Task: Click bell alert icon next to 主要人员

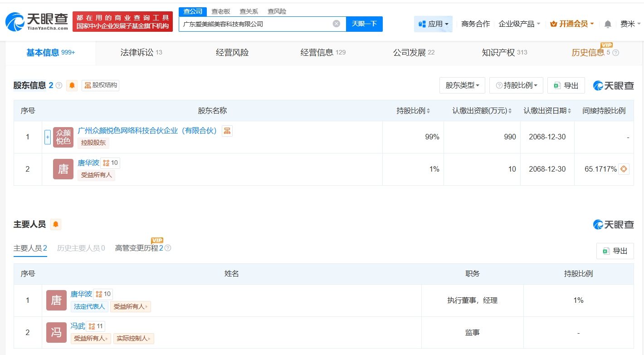Action: point(55,224)
